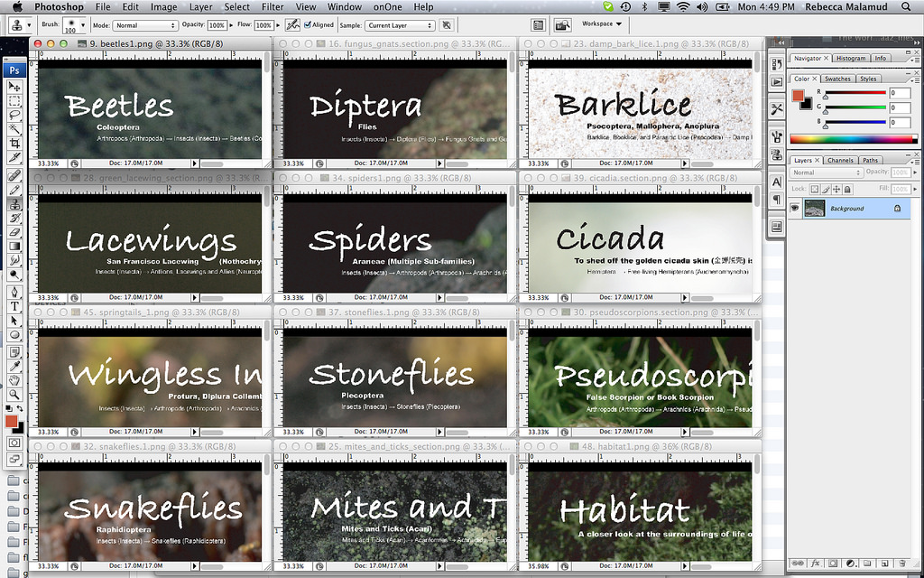Viewport: 924px width, 578px height.
Task: Select the Move tool in toolbox
Action: tap(14, 87)
